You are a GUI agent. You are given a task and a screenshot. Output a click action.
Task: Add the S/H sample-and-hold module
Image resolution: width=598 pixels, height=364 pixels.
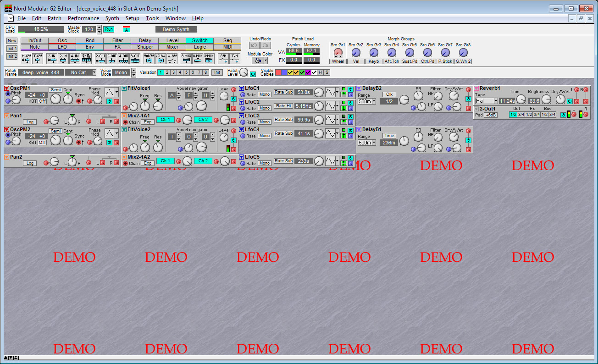[x=223, y=58]
